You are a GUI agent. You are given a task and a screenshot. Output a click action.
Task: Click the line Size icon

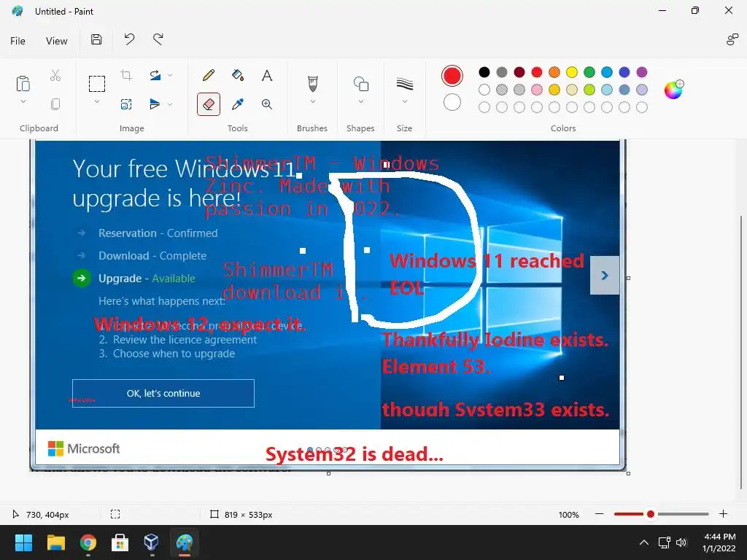tap(404, 84)
